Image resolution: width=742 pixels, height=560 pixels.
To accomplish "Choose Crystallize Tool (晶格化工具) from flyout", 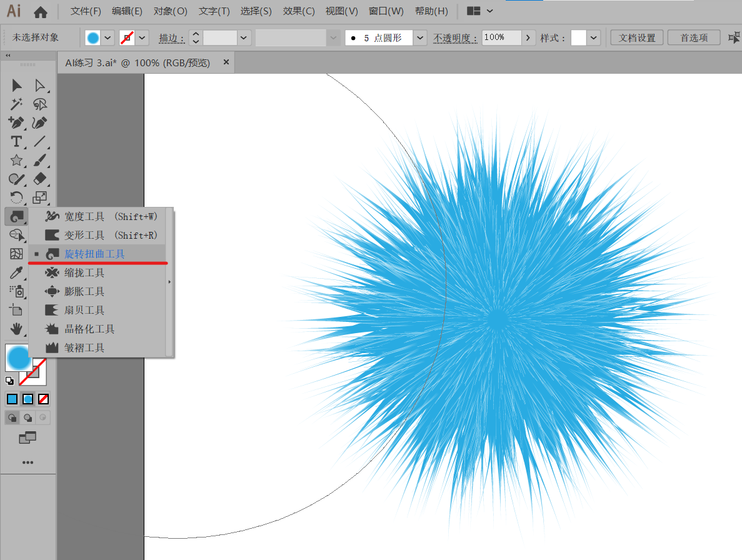I will (x=98, y=329).
